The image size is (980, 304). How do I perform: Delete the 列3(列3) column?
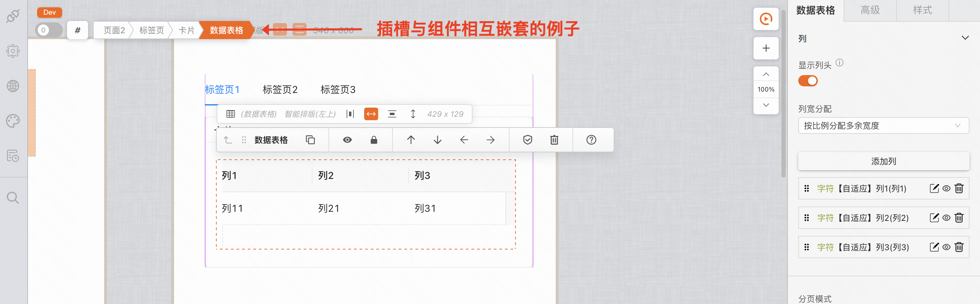click(959, 247)
